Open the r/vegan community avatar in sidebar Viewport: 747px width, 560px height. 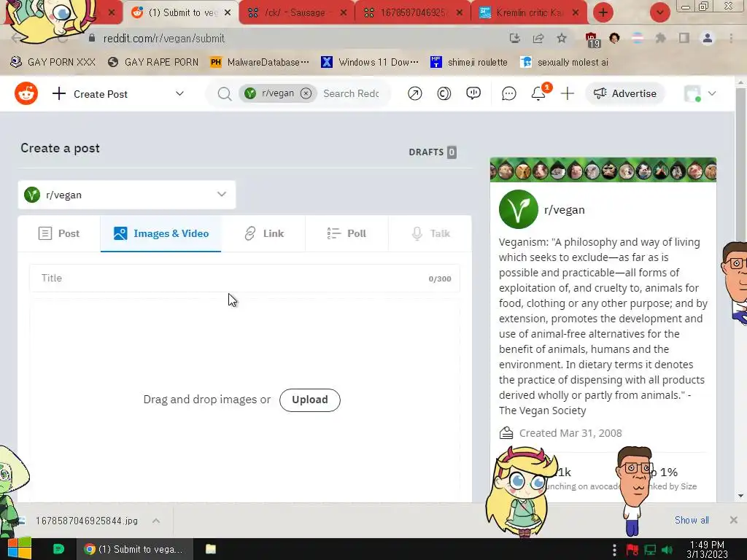click(x=519, y=209)
